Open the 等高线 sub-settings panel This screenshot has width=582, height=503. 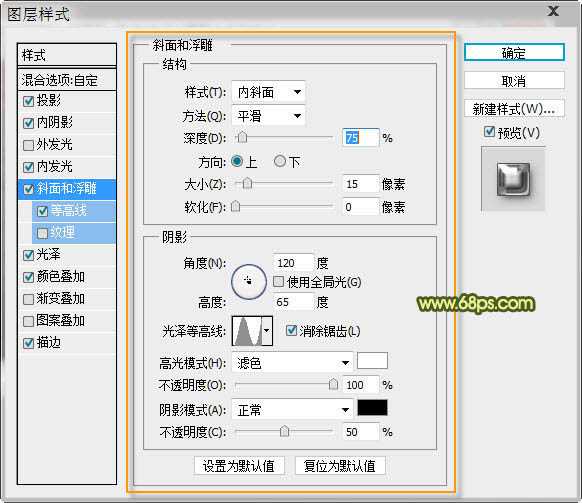click(69, 211)
